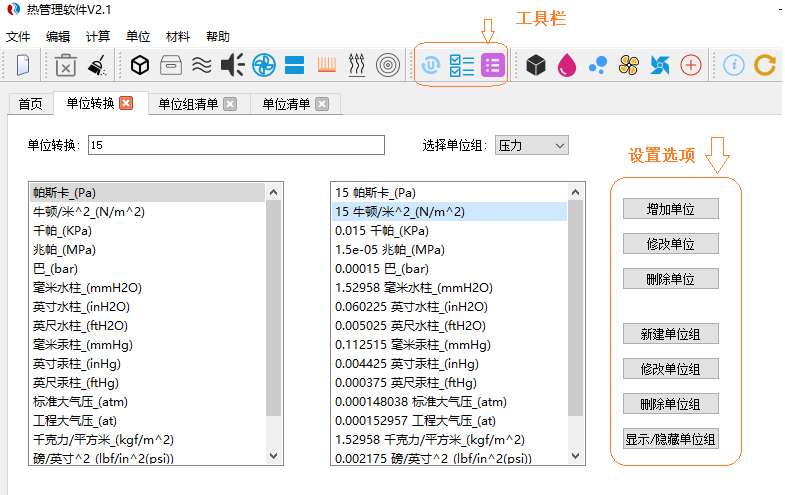
Task: Select result row 0.000152957 工程大气压_(at)
Action: click(x=450, y=421)
